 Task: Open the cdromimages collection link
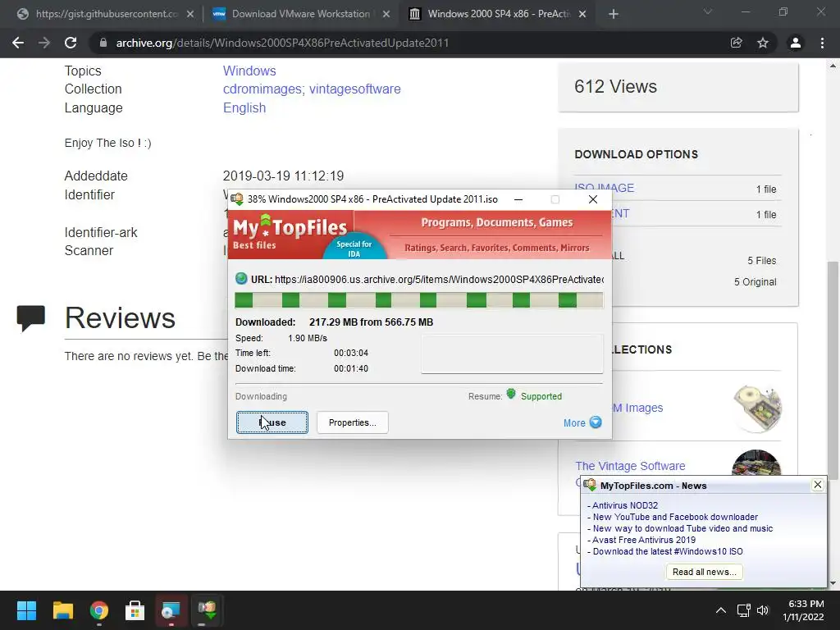click(x=263, y=89)
